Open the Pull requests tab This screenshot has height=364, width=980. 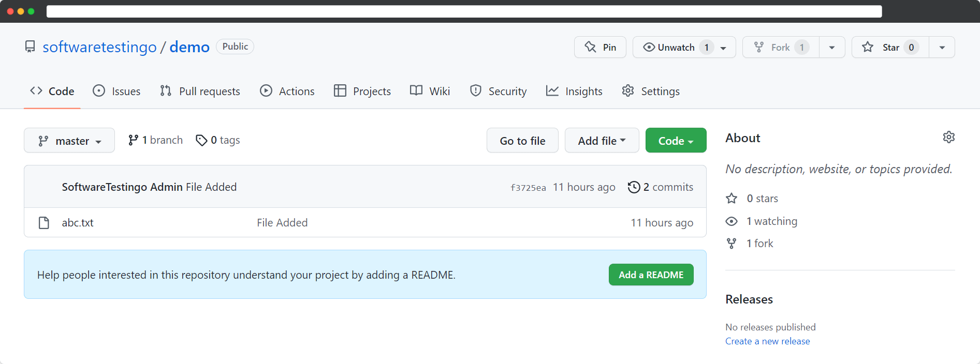(x=200, y=91)
